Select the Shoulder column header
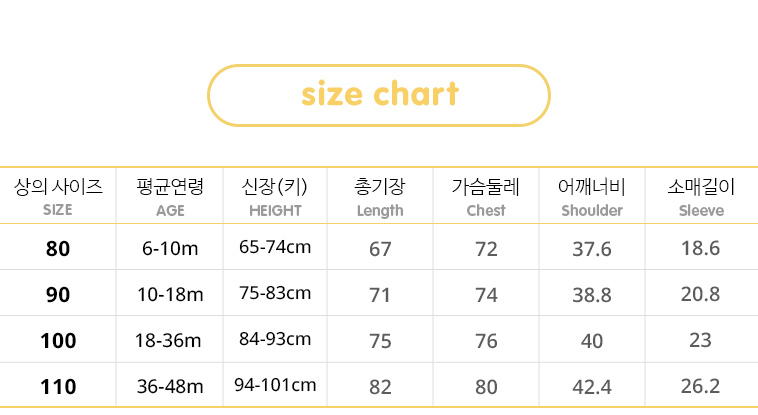 click(592, 197)
